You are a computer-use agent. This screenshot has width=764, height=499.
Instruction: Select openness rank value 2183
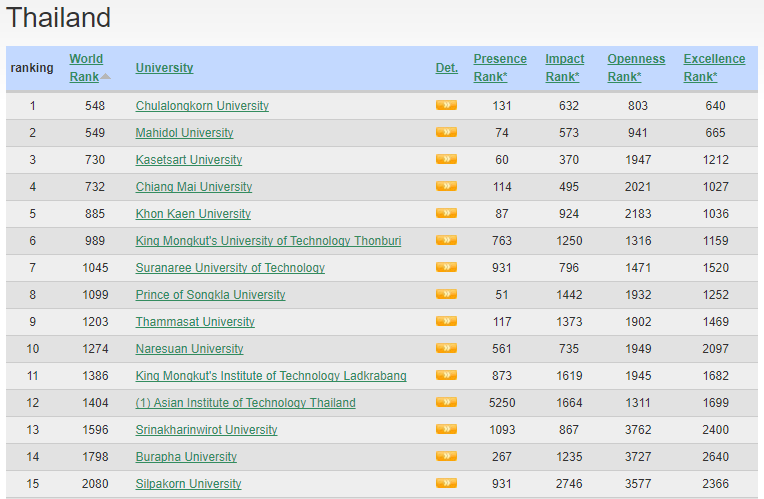pos(638,214)
